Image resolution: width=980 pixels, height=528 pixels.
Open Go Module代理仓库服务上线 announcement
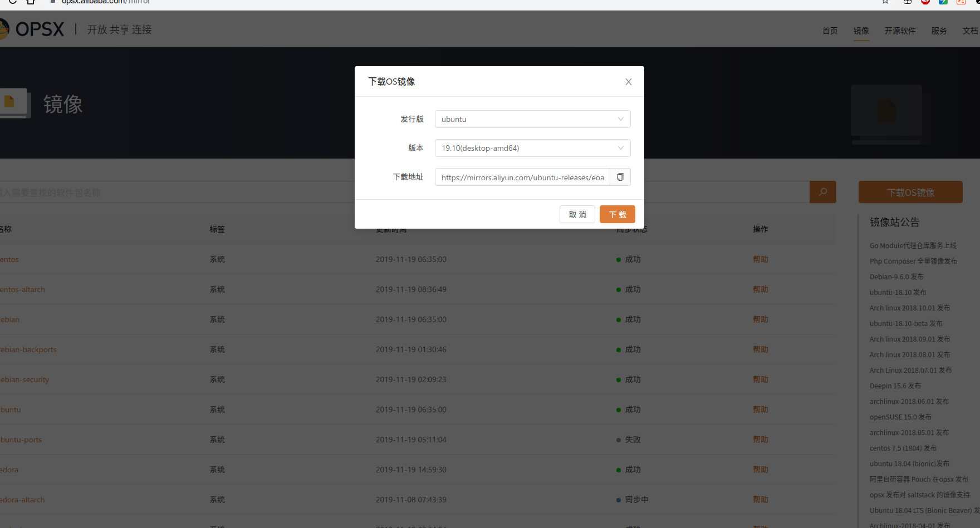[x=913, y=245]
